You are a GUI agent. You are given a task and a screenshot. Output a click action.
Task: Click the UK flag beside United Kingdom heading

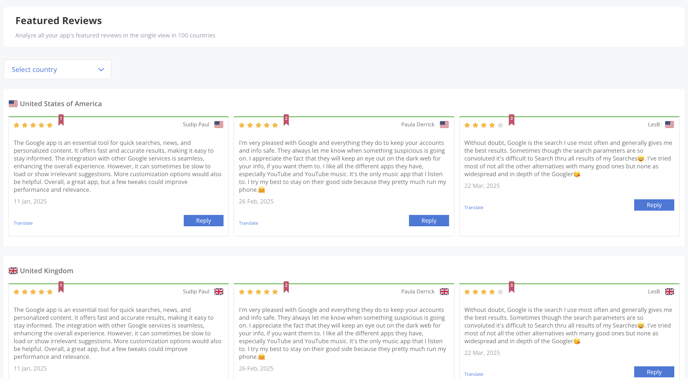(x=13, y=271)
